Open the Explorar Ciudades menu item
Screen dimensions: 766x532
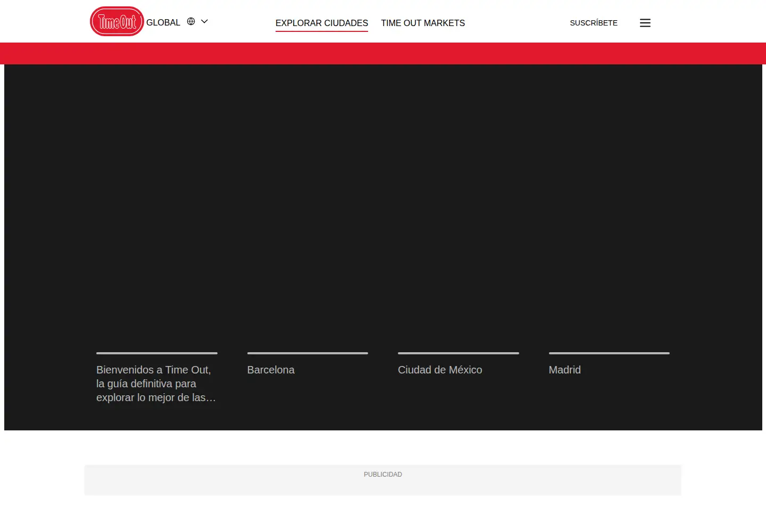coord(322,23)
